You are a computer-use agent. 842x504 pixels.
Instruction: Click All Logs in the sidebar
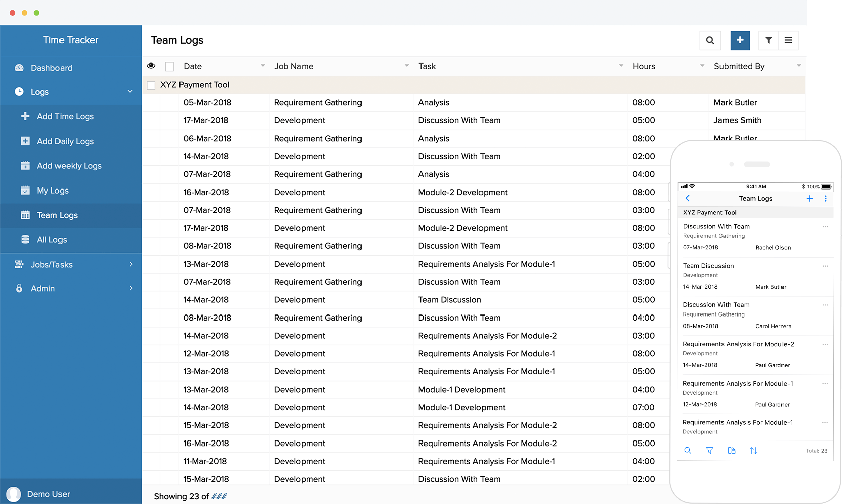(51, 239)
